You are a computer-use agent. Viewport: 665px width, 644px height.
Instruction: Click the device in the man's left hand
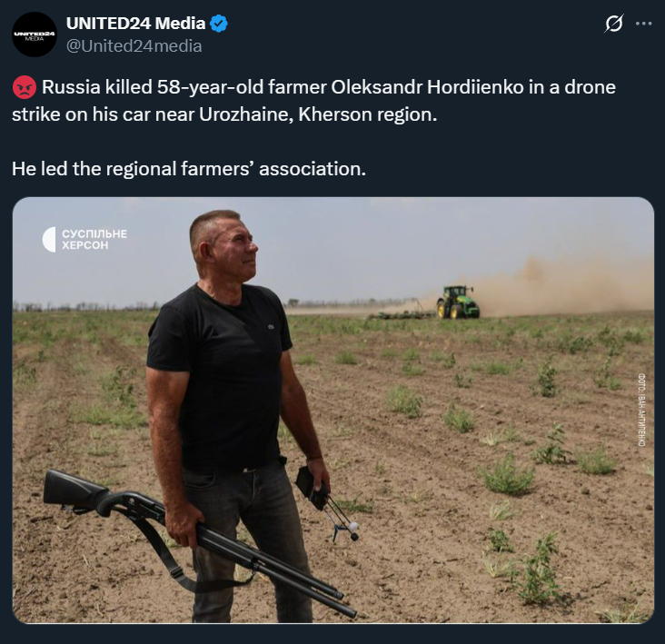pos(314,486)
